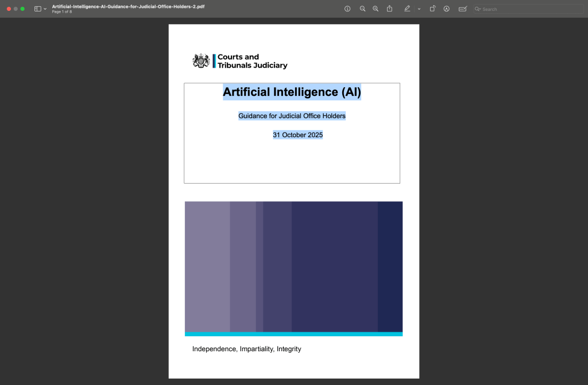Screen dimensions: 588x385
Task: Toggle the Markup toolbar
Action: pos(447,9)
